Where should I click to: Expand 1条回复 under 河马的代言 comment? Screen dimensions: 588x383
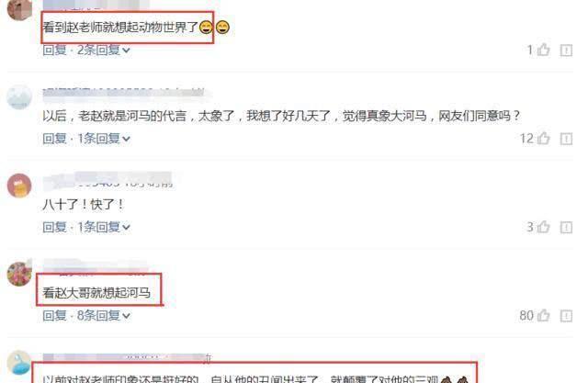(104, 139)
